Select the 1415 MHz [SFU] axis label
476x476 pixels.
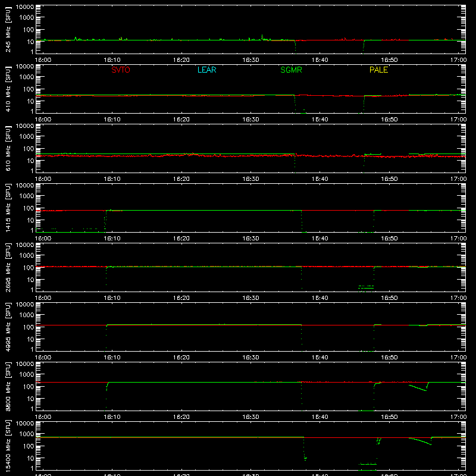(x=8, y=208)
